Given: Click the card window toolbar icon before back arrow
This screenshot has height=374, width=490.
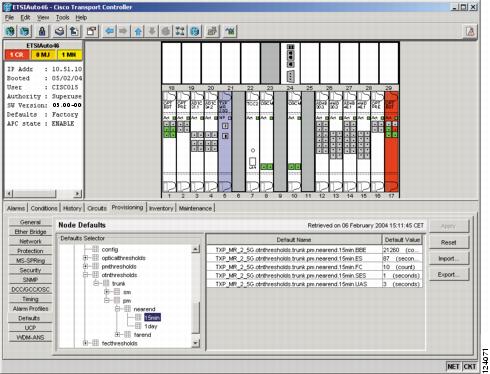Looking at the screenshot, I should [x=92, y=31].
